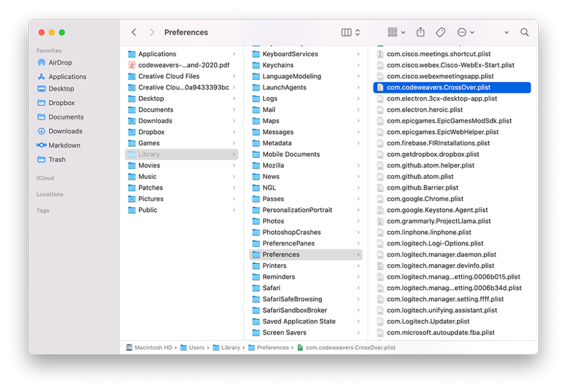
Task: Click the Tags icon in toolbar
Action: click(x=440, y=33)
